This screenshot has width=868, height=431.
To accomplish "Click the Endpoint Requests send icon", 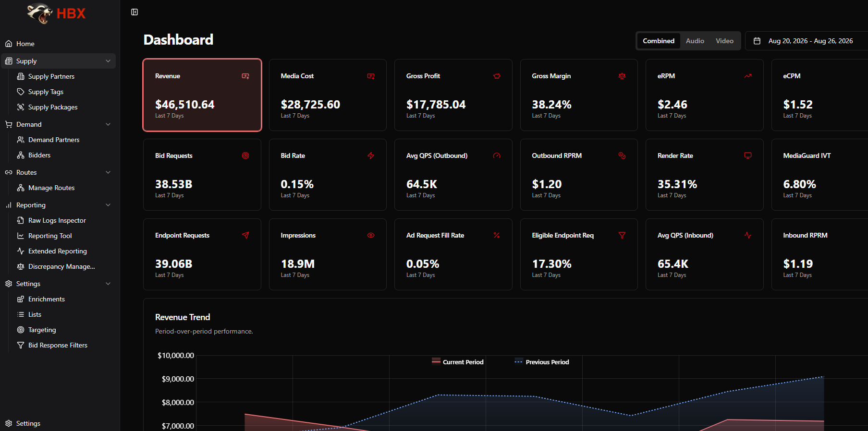I will [x=245, y=235].
